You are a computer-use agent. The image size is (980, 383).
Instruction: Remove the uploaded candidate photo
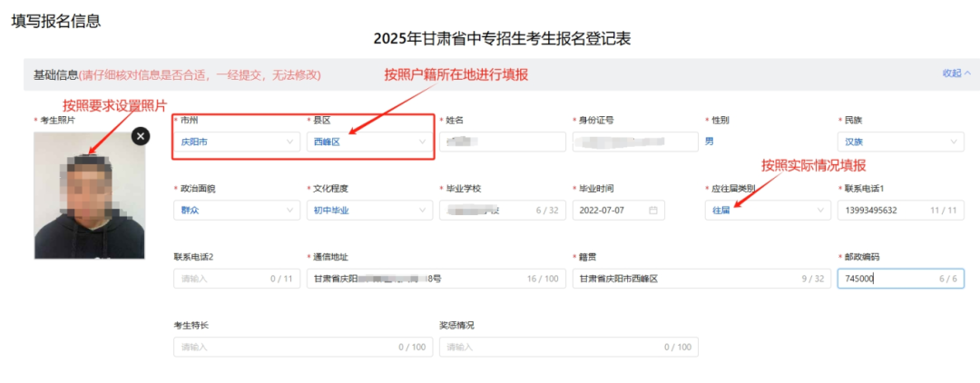(140, 136)
